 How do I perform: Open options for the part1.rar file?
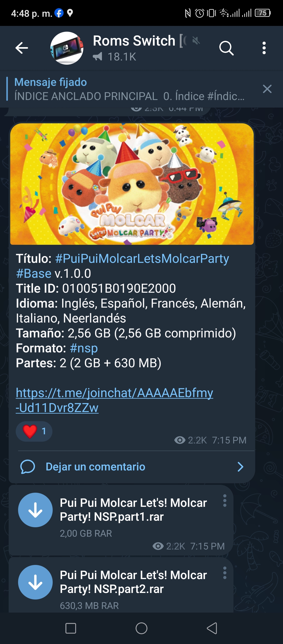click(225, 501)
